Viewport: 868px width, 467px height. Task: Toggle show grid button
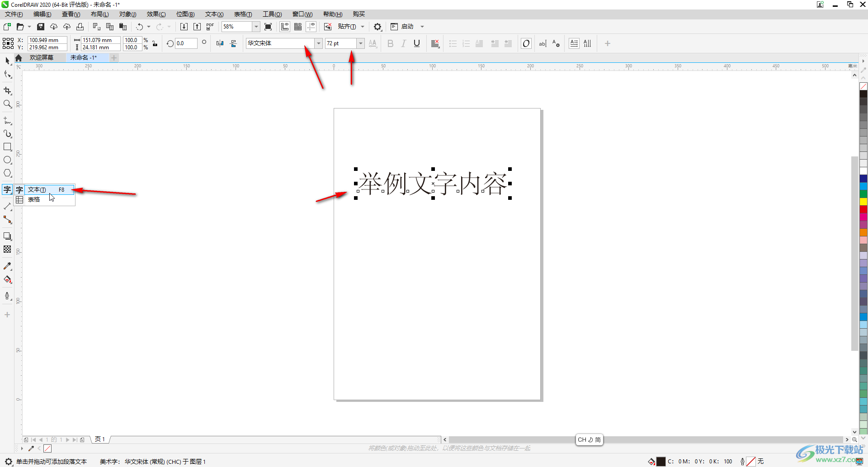pyautogui.click(x=298, y=27)
